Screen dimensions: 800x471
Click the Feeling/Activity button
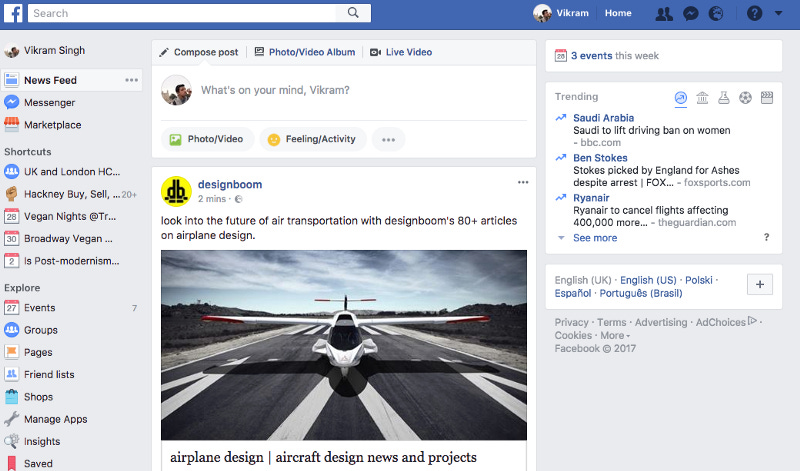point(313,139)
